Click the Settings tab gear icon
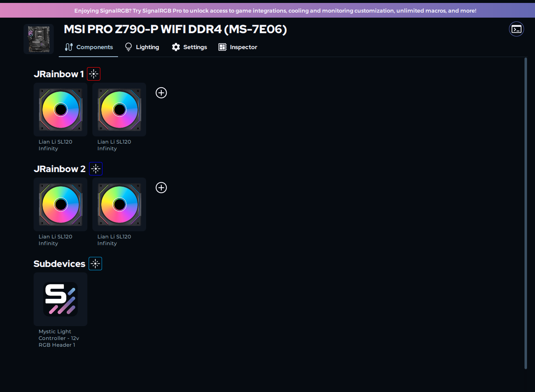The image size is (535, 392). (x=176, y=47)
